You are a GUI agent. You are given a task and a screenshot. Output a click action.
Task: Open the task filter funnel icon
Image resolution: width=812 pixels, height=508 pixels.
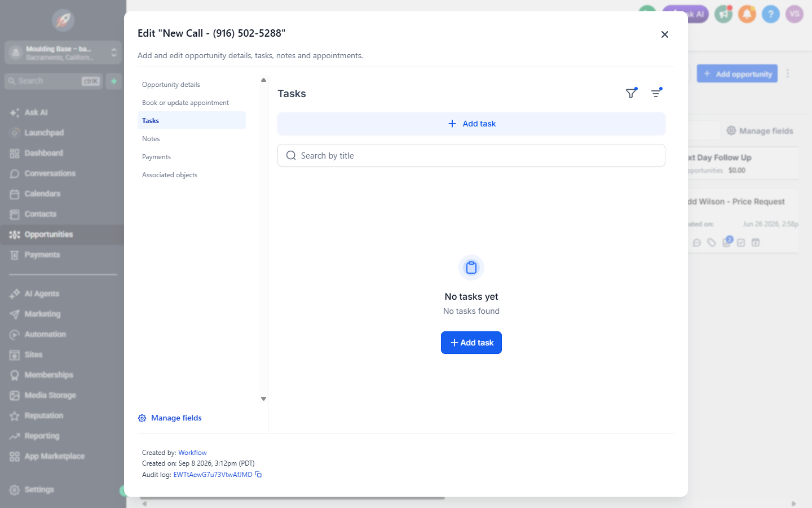(x=631, y=93)
